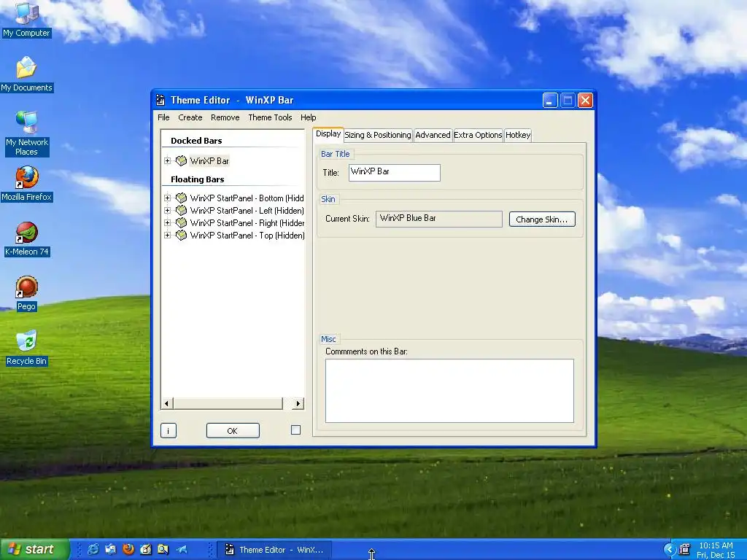The width and height of the screenshot is (747, 560).
Task: Launch Firefox from quick launch bar
Action: click(x=128, y=550)
